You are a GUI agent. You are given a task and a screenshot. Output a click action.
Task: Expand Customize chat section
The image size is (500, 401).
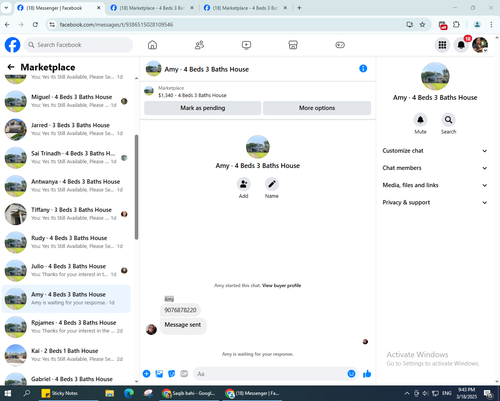pos(435,151)
